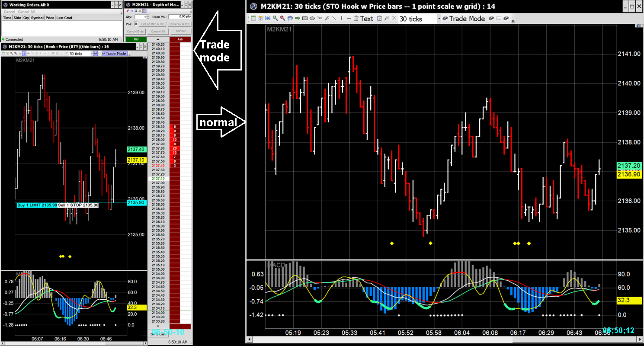This screenshot has height=346, width=644.
Task: Select the vertical line tool
Action: [x=341, y=19]
